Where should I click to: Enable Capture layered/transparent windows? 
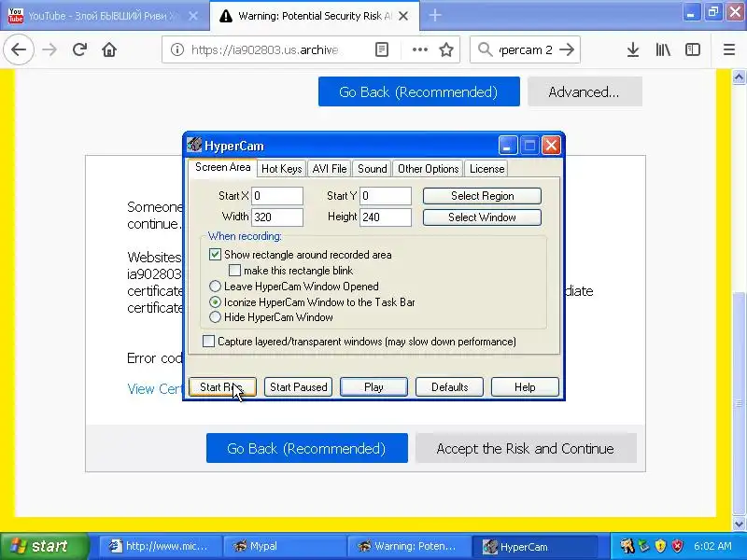208,341
